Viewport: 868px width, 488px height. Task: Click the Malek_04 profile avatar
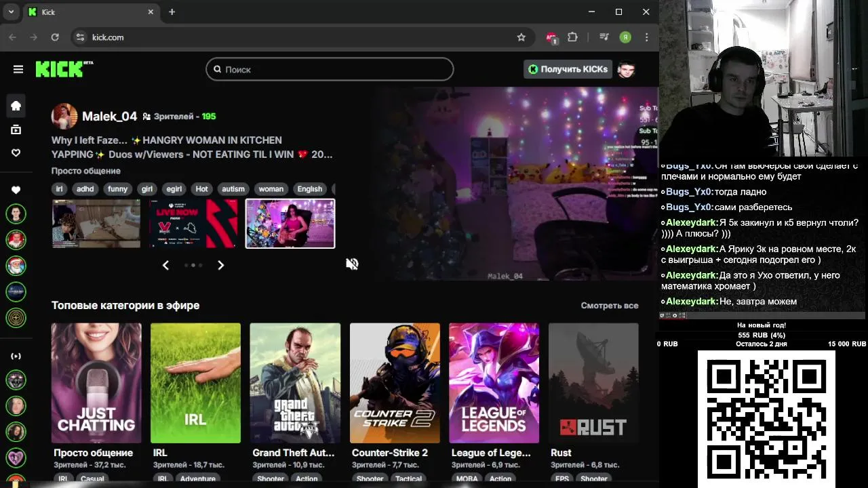[64, 117]
